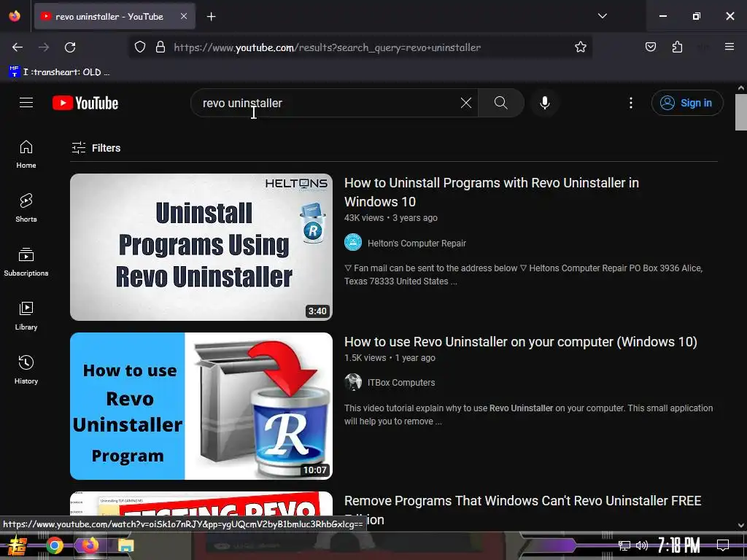Open the Firefox application hamburger menu
Viewport: 747px width, 560px height.
(x=729, y=47)
